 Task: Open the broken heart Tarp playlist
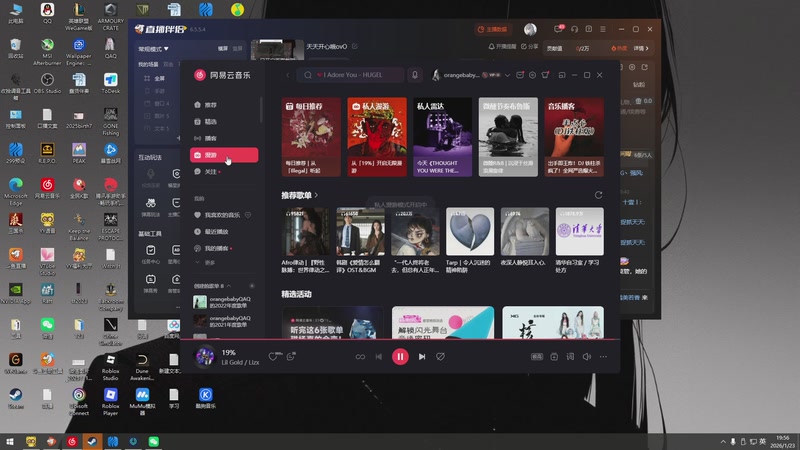[470, 231]
